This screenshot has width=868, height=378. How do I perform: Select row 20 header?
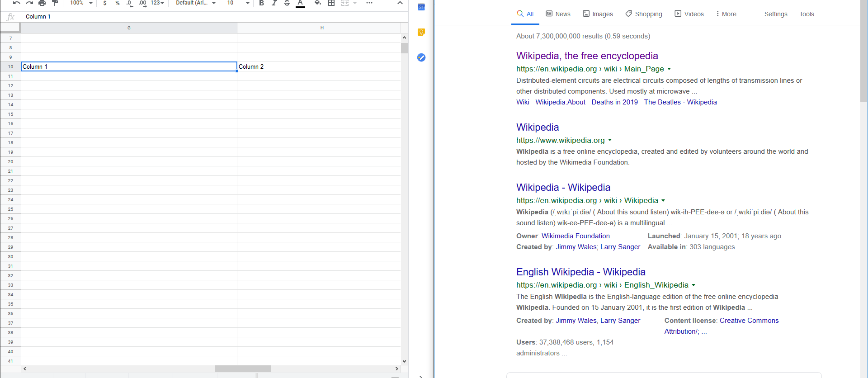[x=10, y=161]
